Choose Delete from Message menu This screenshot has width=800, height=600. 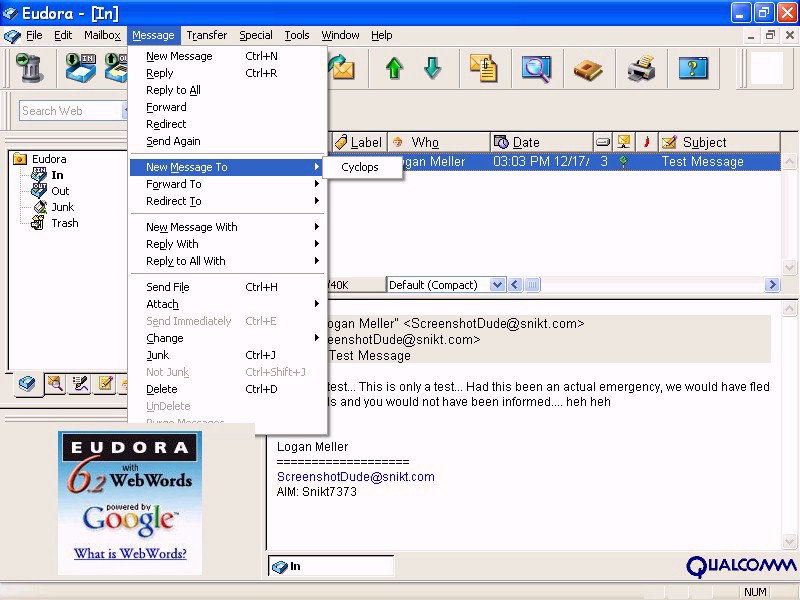[x=228, y=389]
